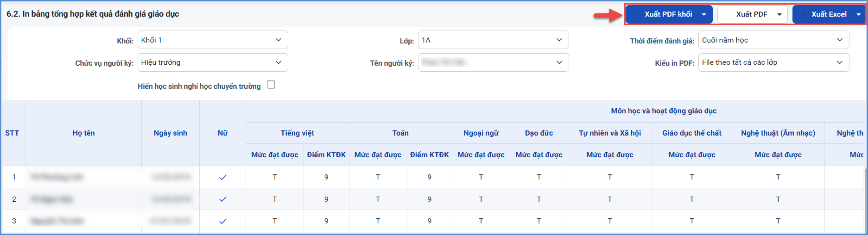Open the Chức vụ người ký dropdown
Screen dimensions: 868x235
[x=213, y=62]
